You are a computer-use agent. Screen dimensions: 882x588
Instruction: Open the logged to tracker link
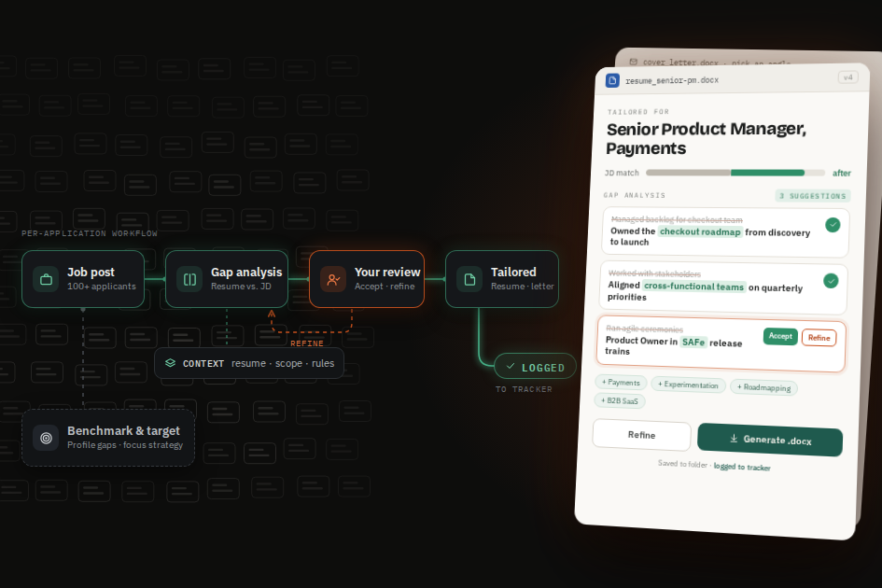[x=742, y=467]
